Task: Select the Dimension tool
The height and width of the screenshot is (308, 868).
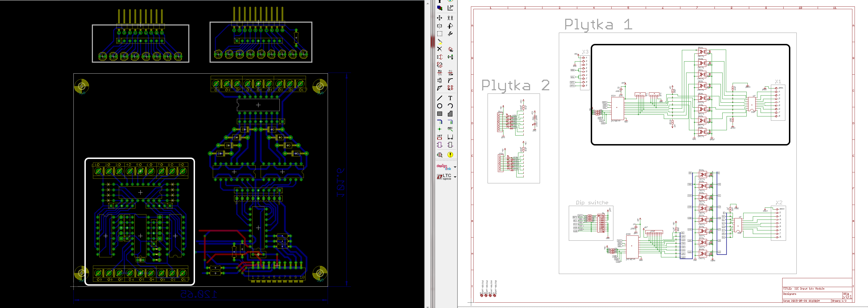Action: tap(450, 137)
